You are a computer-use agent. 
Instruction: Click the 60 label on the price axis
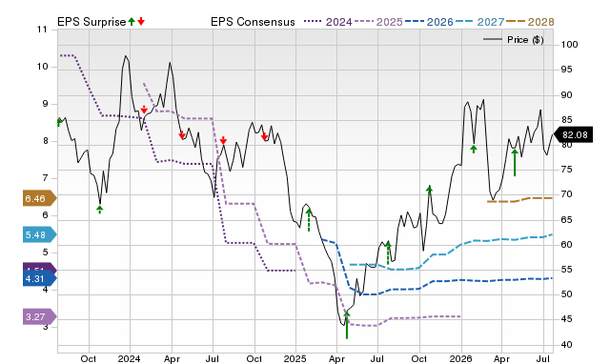point(566,245)
